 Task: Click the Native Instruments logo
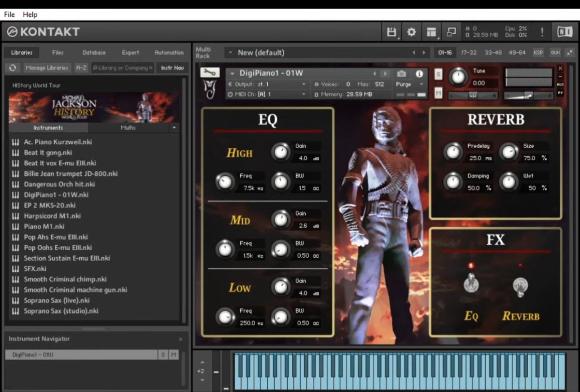click(564, 32)
